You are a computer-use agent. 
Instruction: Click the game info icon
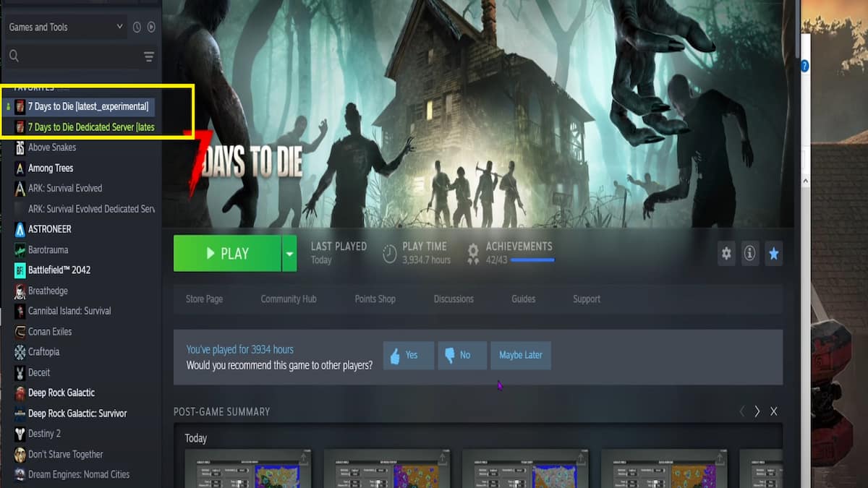[750, 254]
